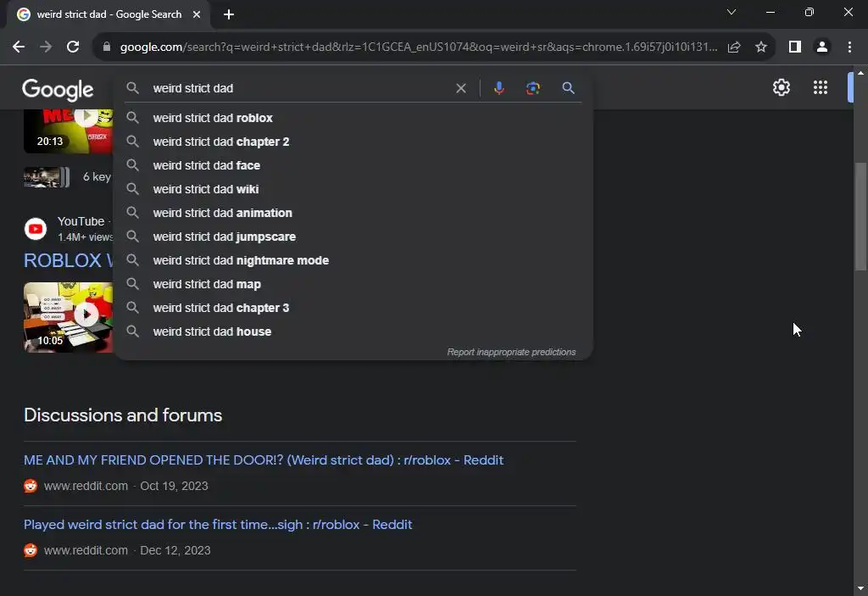Image resolution: width=868 pixels, height=596 pixels.
Task: Bookmark this page with star icon
Action: (761, 47)
